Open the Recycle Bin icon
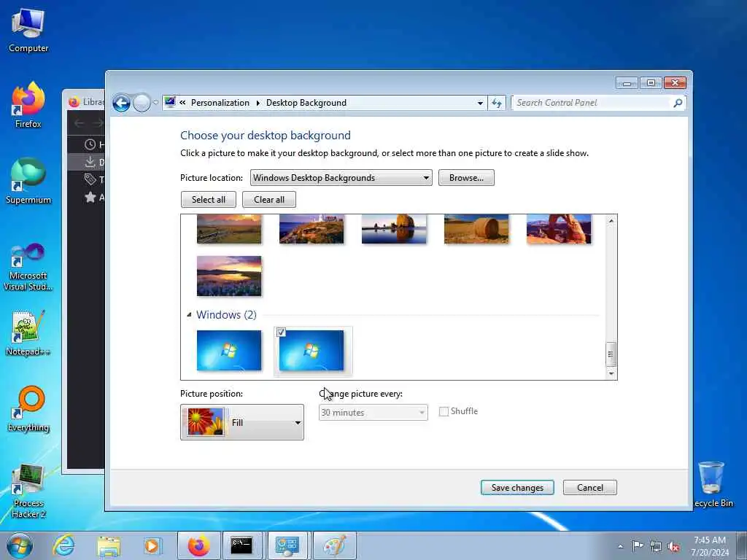Viewport: 747px width, 560px height. click(712, 485)
